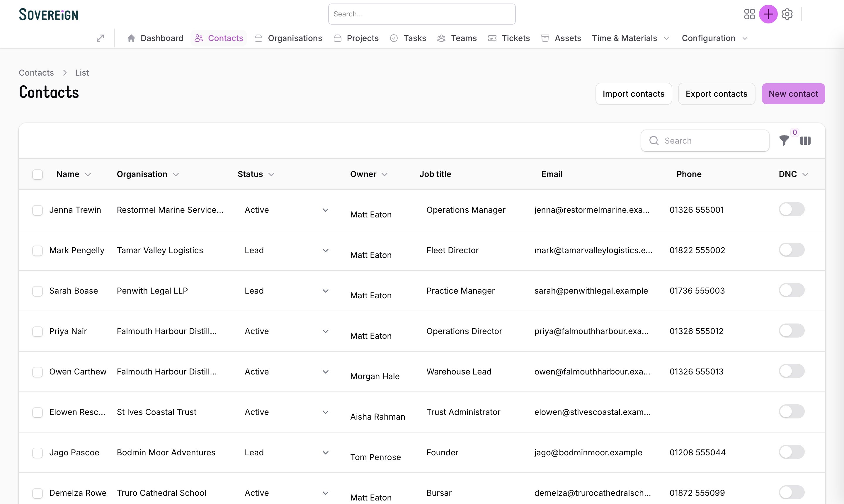The width and height of the screenshot is (844, 504).
Task: Switch on DNC for Owen Carthew
Action: coord(792,371)
